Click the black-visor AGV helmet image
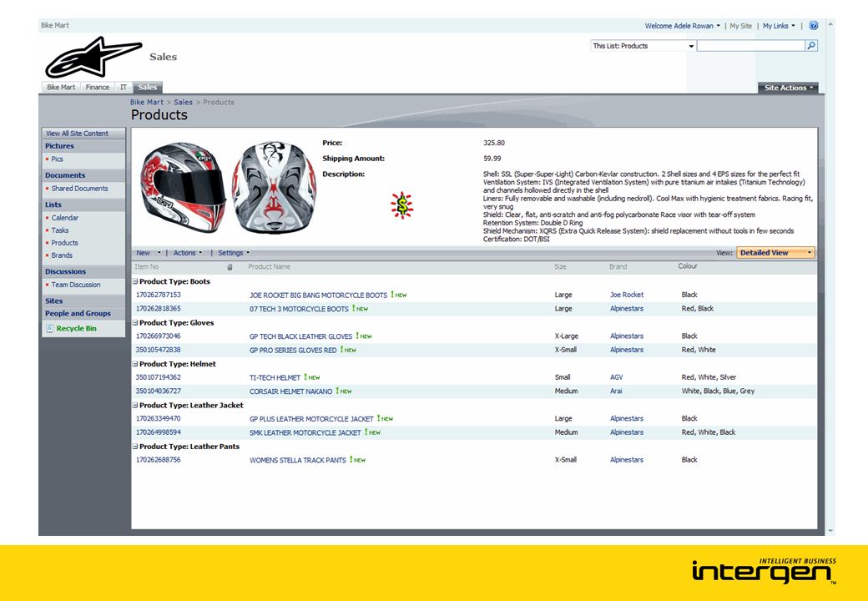This screenshot has width=868, height=601. (x=183, y=186)
